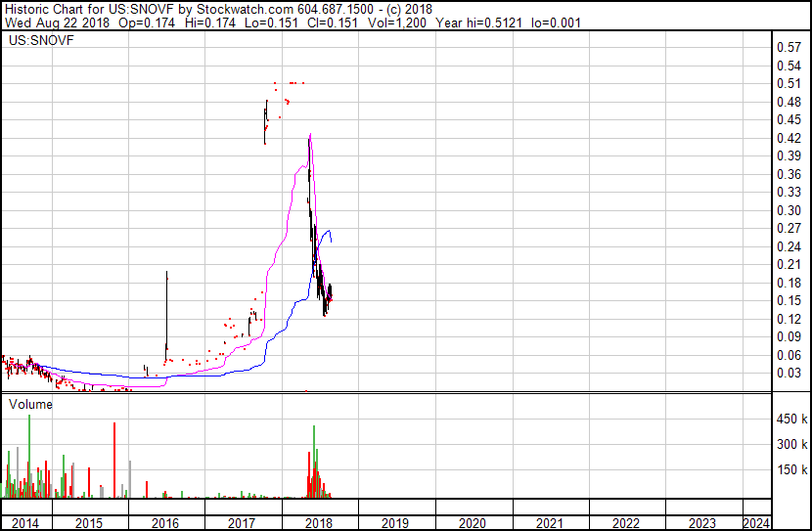
Task: Click the Wed Aug 22 2018 date
Action: (57, 22)
